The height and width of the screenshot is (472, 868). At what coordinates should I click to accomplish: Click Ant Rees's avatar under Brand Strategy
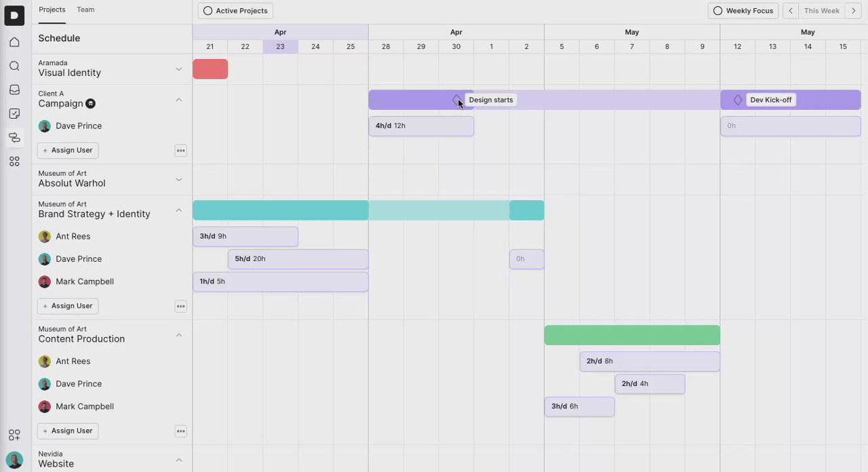point(45,237)
